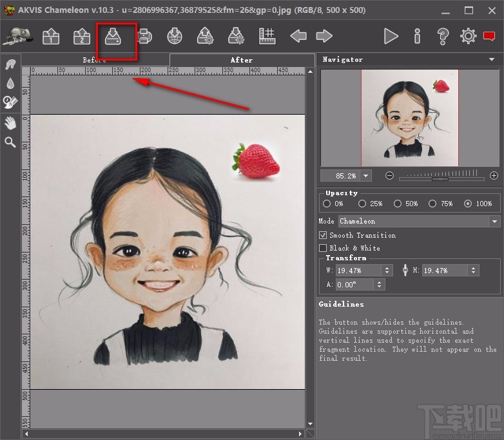Collapse the Navigator panel arrow
This screenshot has width=504, height=440.
[492, 59]
